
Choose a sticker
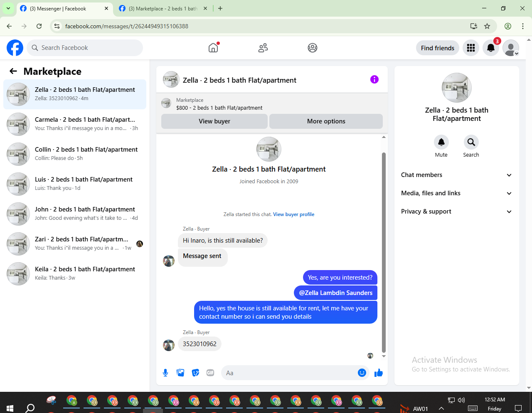click(195, 373)
